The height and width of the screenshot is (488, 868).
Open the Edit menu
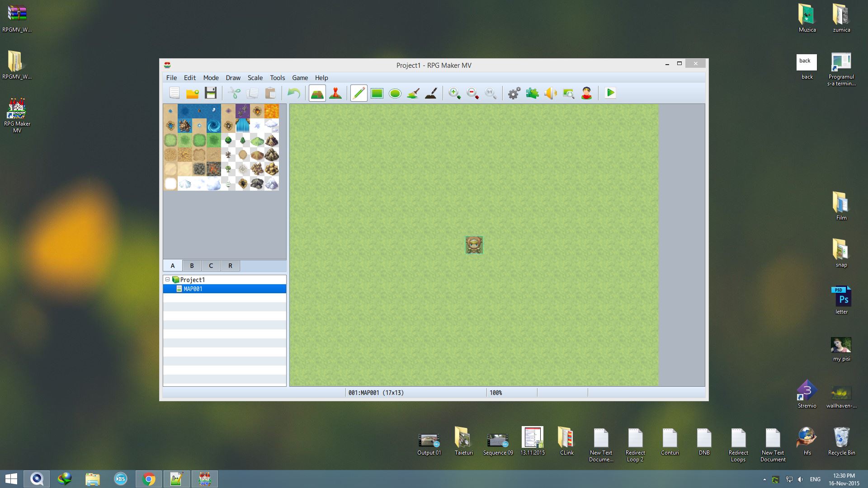coord(189,78)
